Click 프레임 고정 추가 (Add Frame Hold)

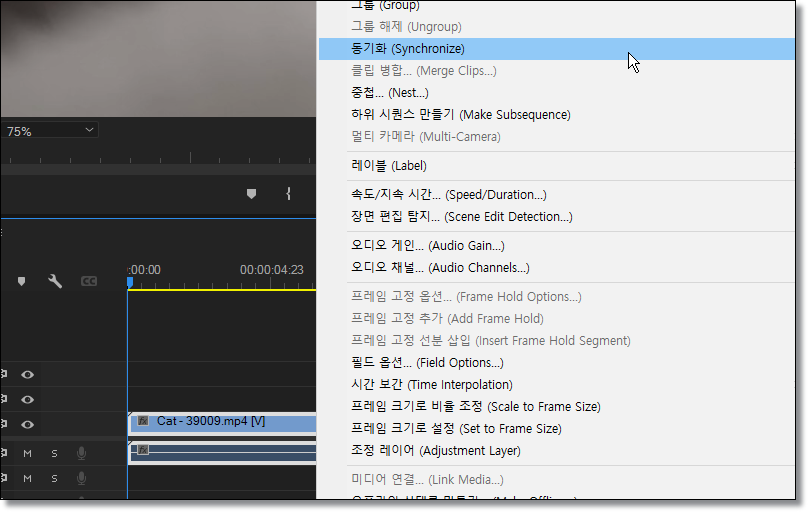point(557,319)
